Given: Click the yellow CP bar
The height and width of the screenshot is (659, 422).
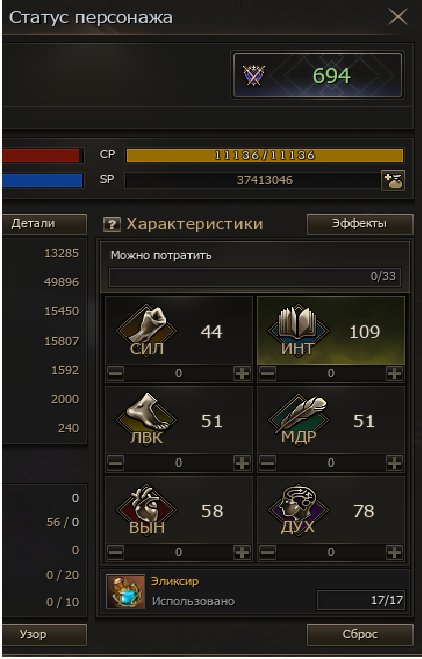Looking at the screenshot, I should coord(265,156).
